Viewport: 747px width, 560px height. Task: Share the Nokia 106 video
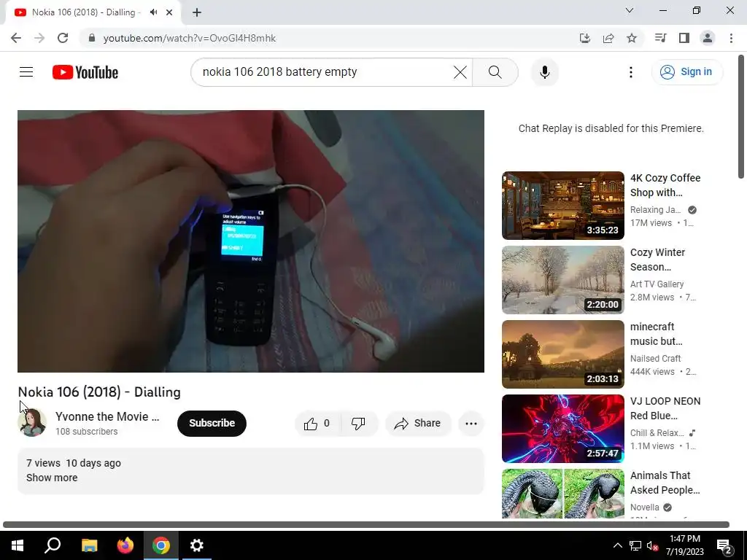coord(417,424)
